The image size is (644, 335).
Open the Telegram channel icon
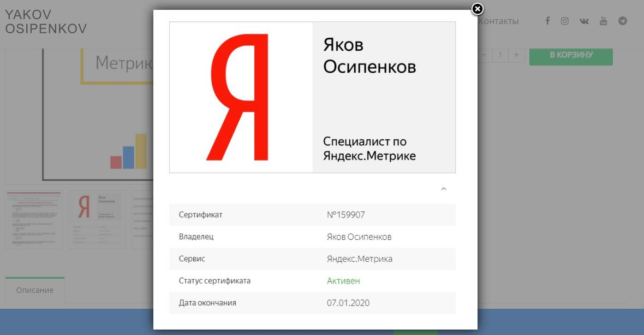(x=622, y=21)
